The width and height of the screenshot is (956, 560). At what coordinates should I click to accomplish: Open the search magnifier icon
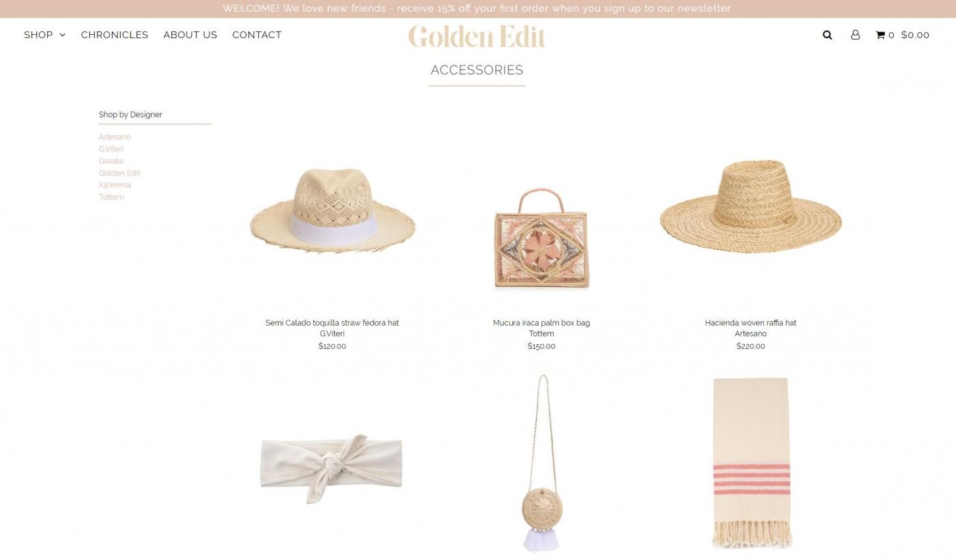click(x=827, y=35)
